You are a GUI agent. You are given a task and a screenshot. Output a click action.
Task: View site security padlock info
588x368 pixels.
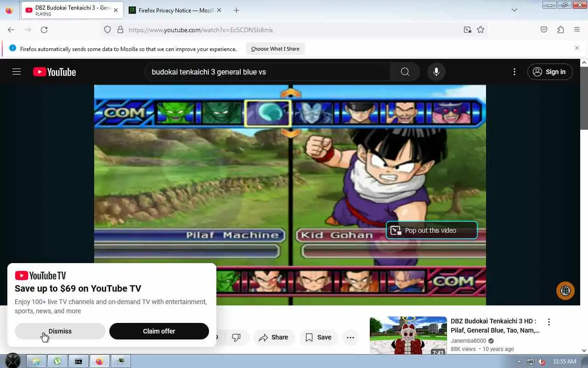(x=120, y=29)
